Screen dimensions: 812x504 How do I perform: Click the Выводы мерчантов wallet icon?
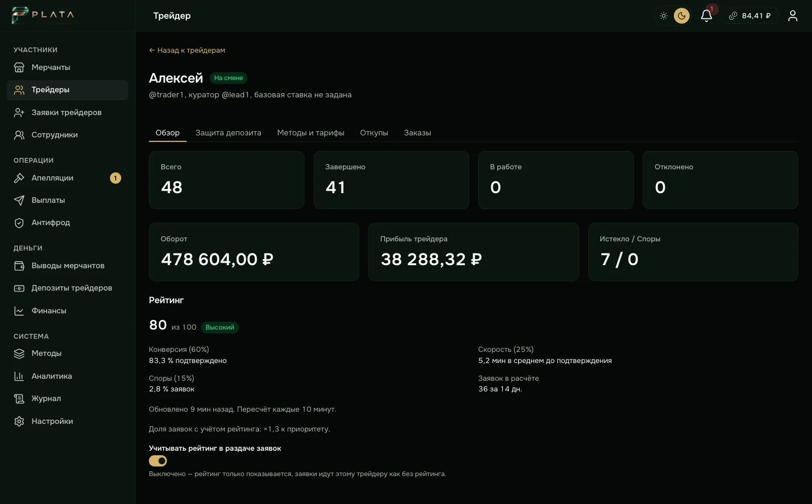click(x=19, y=266)
